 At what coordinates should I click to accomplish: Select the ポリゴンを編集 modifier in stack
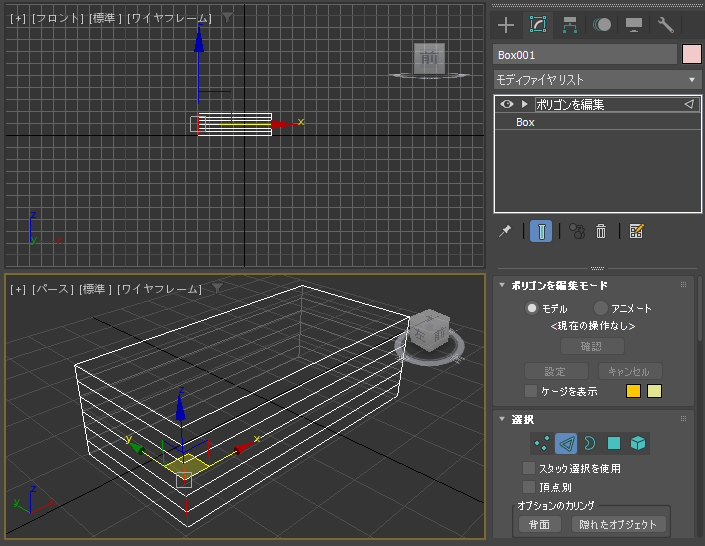click(x=598, y=104)
